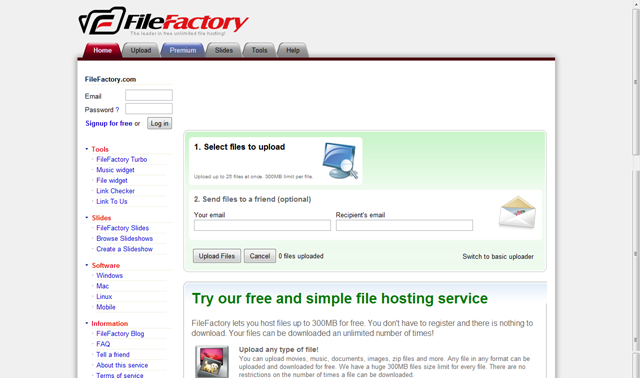This screenshot has width=640, height=378.
Task: Focus the 'Your email' input field
Action: pyautogui.click(x=262, y=225)
